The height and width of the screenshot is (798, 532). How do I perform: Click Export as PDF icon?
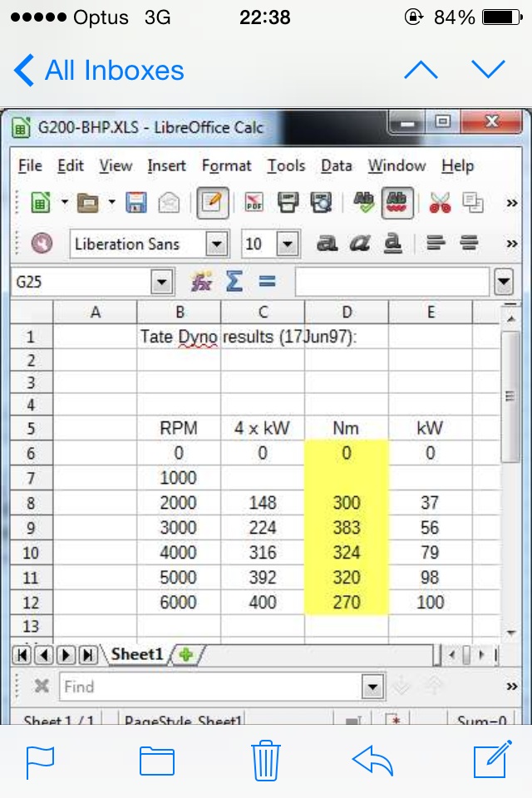(x=254, y=203)
